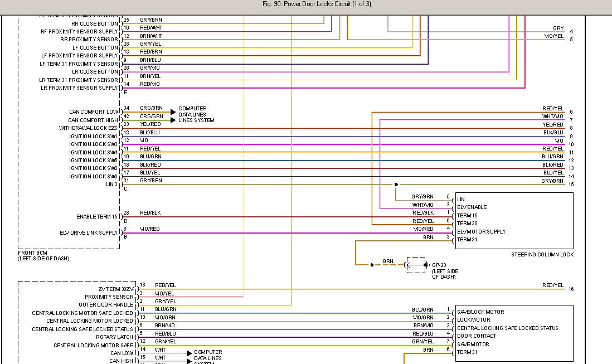Select the SAVE/LOCK MOTOR terminal label
Screen dimensions: 612x364
click(x=480, y=312)
